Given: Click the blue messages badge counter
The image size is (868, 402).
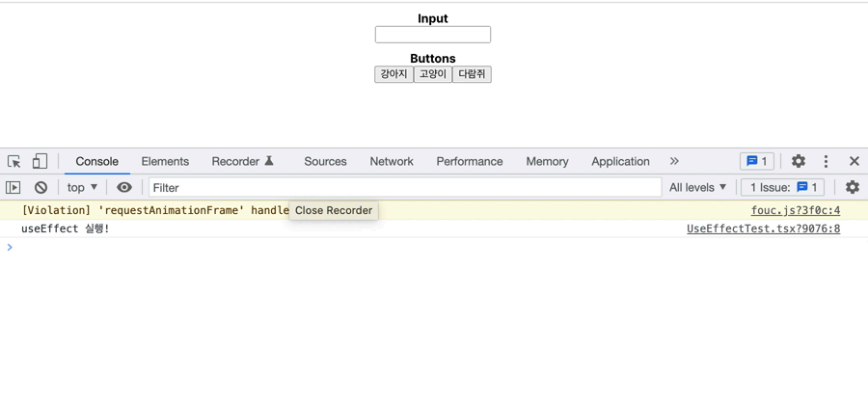Looking at the screenshot, I should (757, 162).
